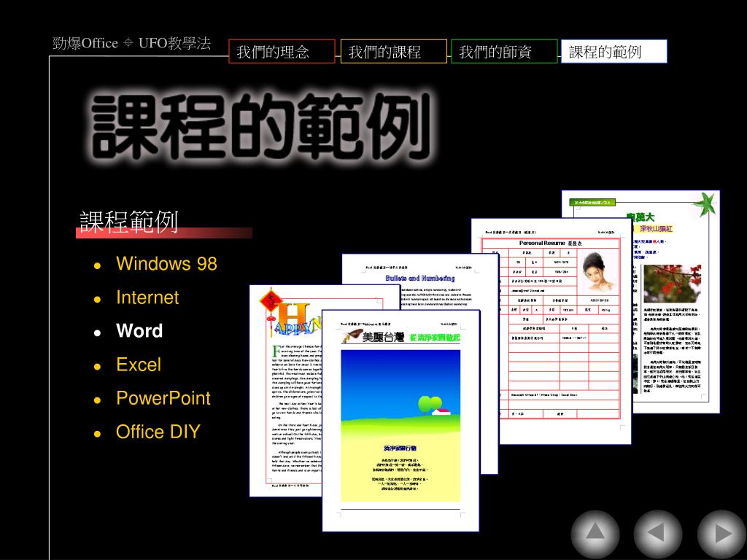
Task: Open the Bullets and Numbering document thumbnail
Action: click(x=419, y=281)
